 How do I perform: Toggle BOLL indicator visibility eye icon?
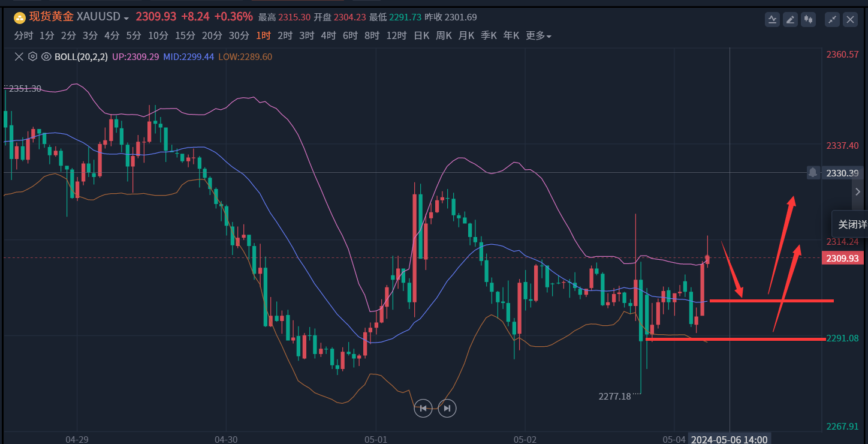(46, 57)
